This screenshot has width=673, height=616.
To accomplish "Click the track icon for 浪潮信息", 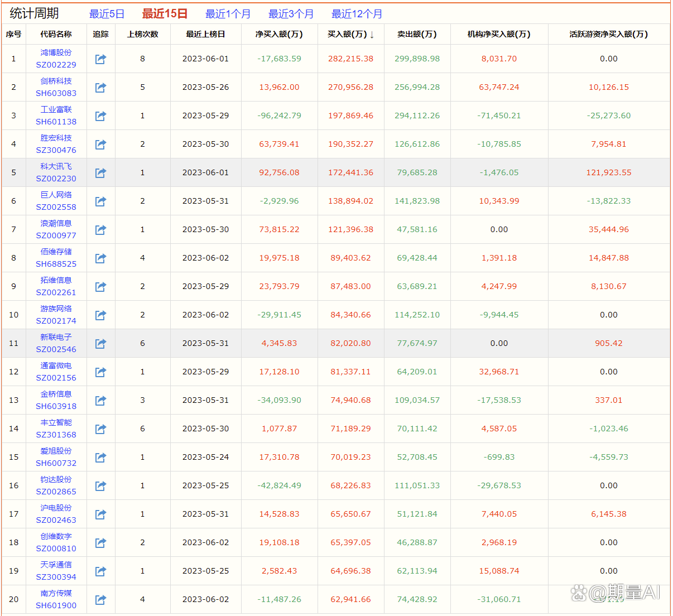I will click(x=100, y=230).
